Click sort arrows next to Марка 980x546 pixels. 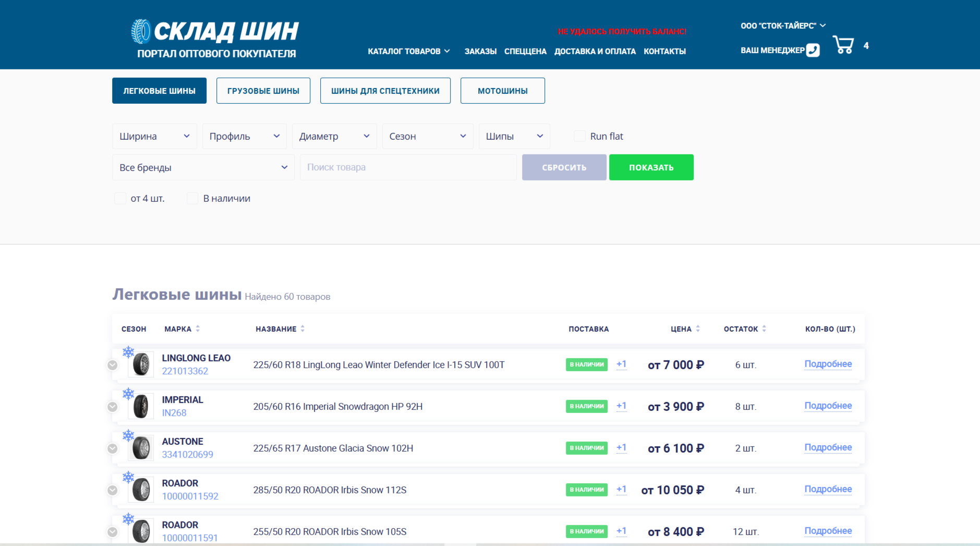point(198,329)
